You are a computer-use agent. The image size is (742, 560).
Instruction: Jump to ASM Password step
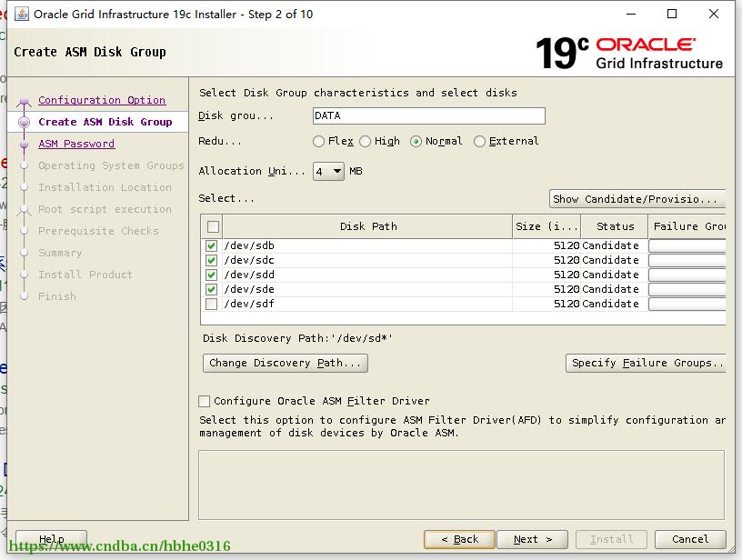point(76,144)
